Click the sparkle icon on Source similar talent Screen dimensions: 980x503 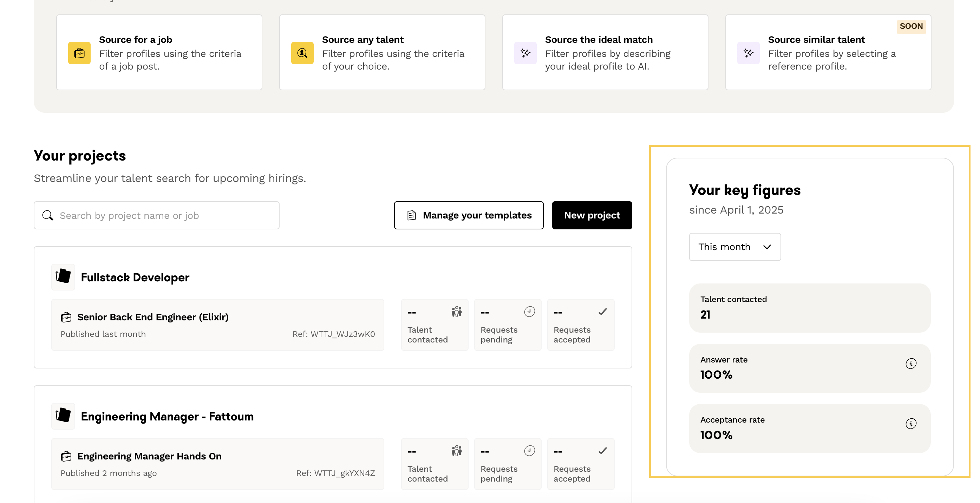pyautogui.click(x=748, y=53)
